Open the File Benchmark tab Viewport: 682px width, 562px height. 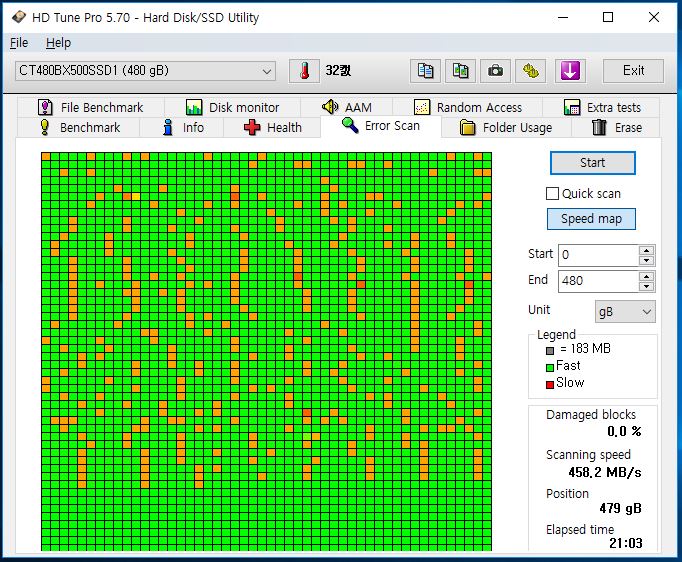pos(91,107)
